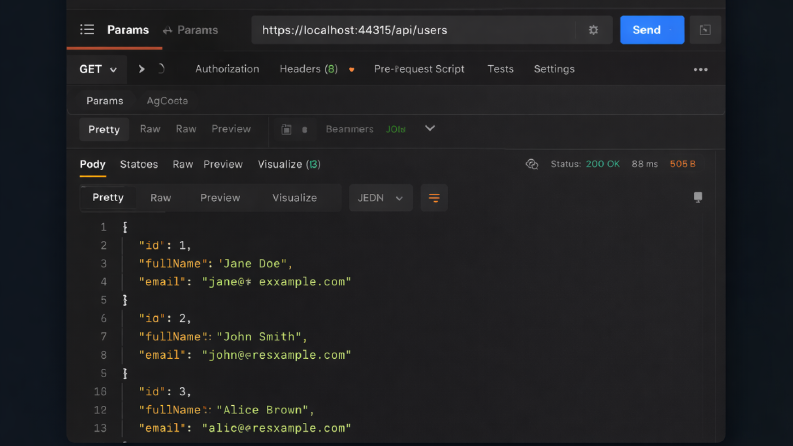
Task: Click the Pretty button in Beanmers row
Action: [104, 129]
